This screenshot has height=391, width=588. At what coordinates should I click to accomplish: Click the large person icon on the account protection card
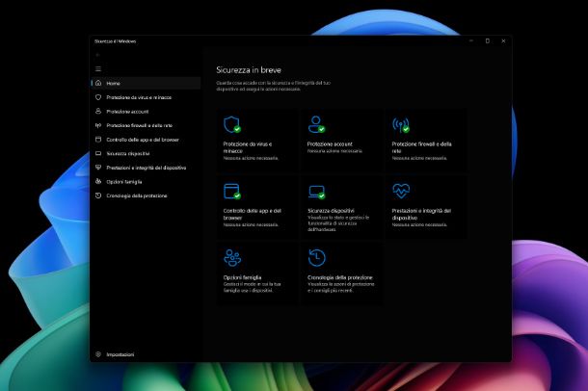coord(316,124)
